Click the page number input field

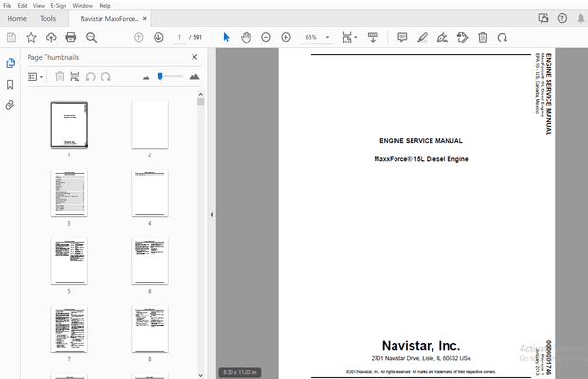click(179, 37)
